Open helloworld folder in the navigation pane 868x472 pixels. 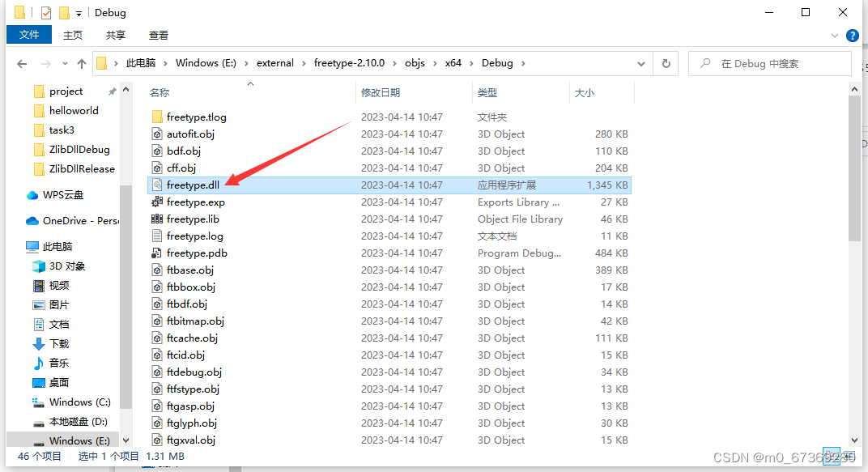click(x=74, y=111)
